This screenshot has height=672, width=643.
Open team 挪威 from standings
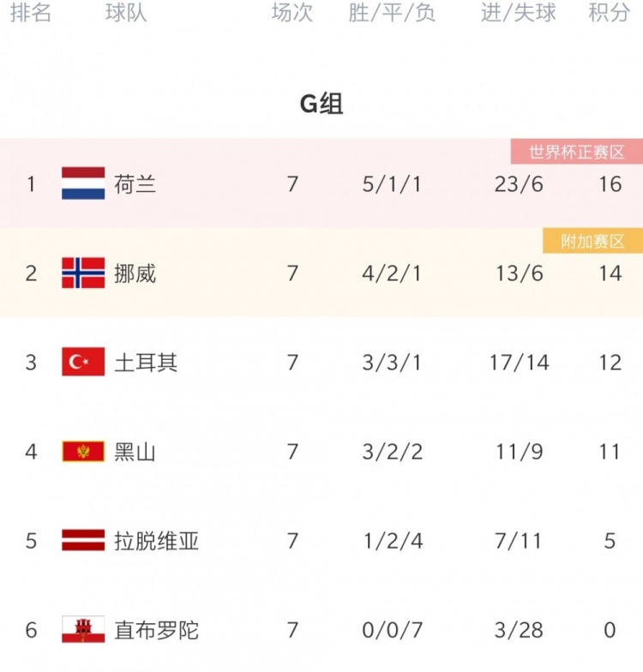(135, 273)
